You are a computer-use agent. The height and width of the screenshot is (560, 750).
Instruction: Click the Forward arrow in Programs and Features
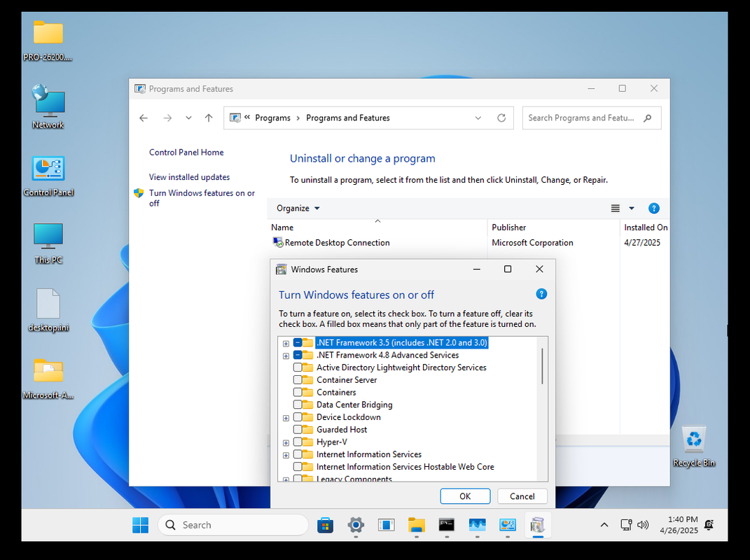[167, 118]
